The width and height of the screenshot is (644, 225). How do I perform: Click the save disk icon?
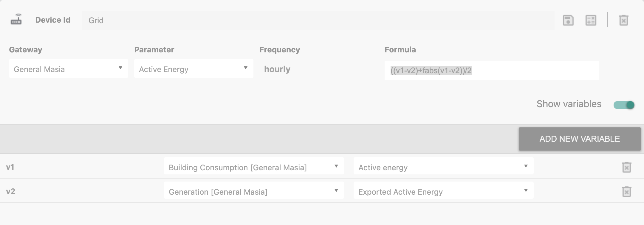(x=568, y=20)
